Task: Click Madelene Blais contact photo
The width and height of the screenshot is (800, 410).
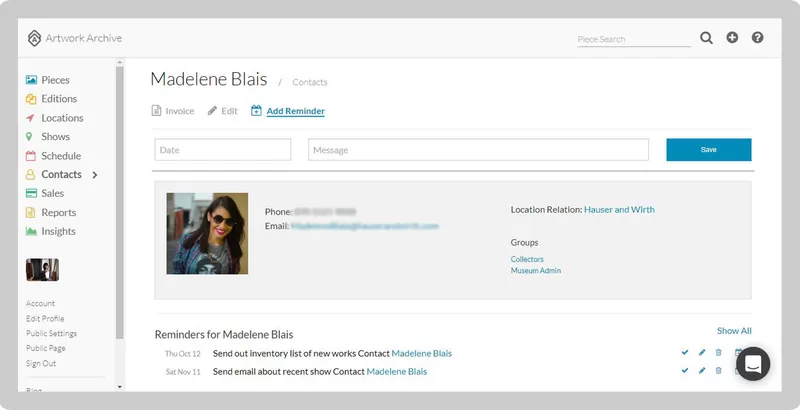Action: [207, 234]
